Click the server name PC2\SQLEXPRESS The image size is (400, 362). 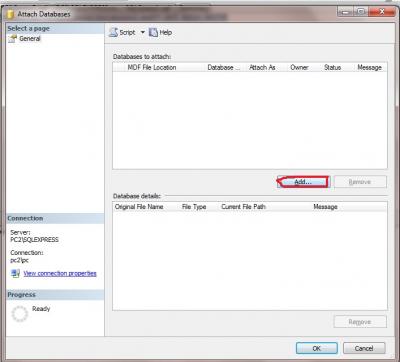coord(34,239)
